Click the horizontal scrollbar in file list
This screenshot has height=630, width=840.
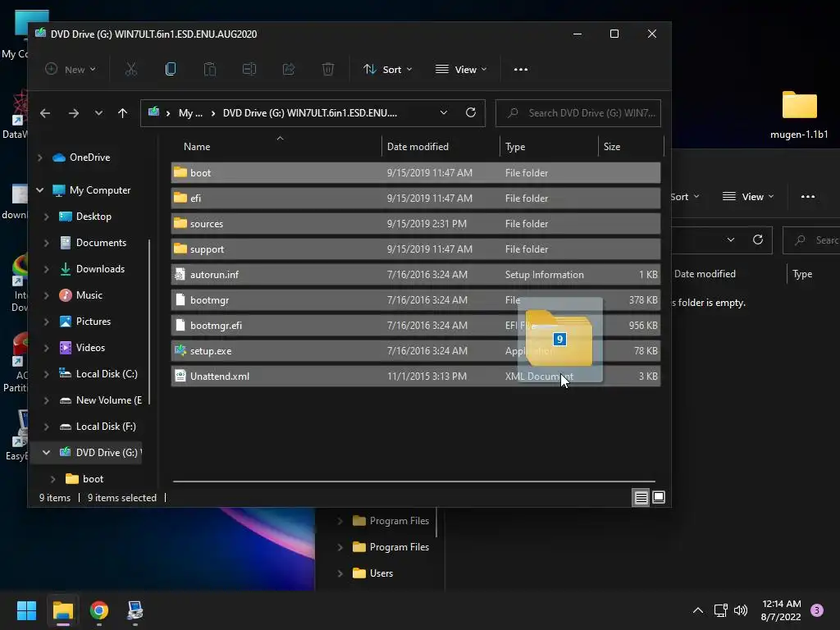(x=414, y=481)
